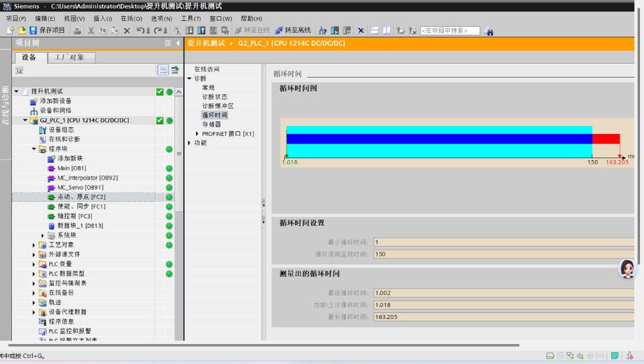
Task: Click 转至离线 go offline button
Action: pos(293,30)
